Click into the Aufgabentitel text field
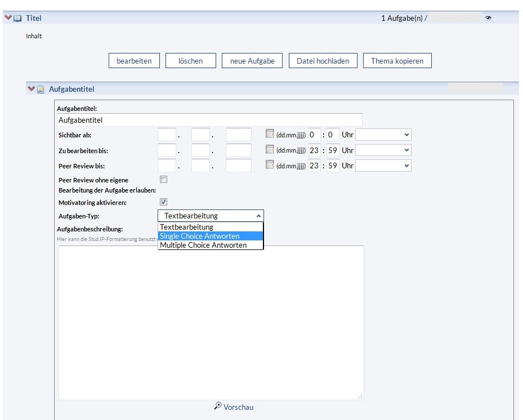 [209, 120]
